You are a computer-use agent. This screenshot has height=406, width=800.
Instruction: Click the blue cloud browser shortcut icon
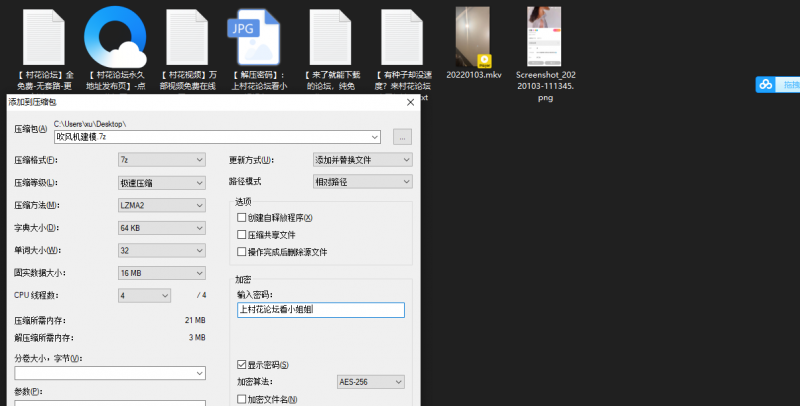coord(114,37)
